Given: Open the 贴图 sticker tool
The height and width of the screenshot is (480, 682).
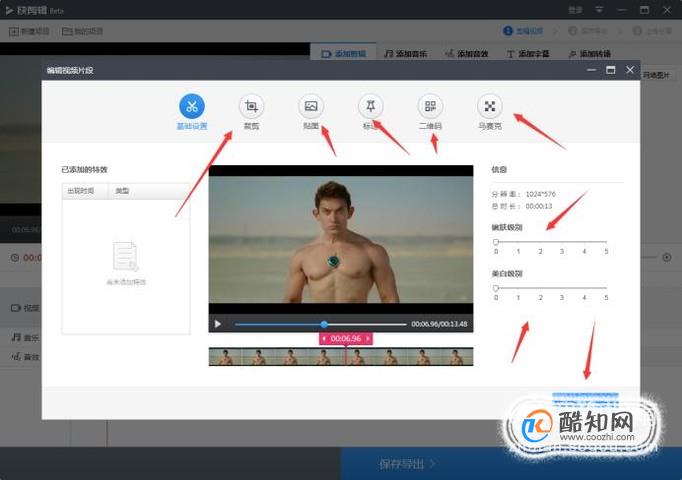Looking at the screenshot, I should (311, 106).
